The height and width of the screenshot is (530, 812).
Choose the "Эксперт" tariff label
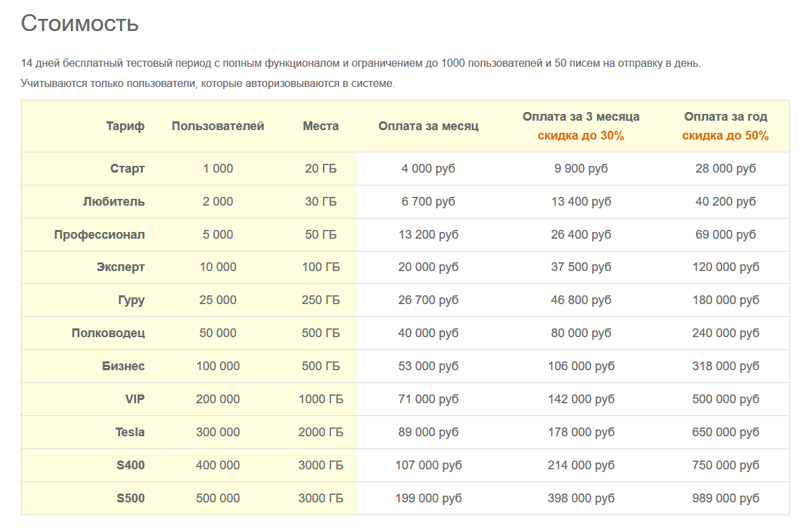click(x=121, y=267)
